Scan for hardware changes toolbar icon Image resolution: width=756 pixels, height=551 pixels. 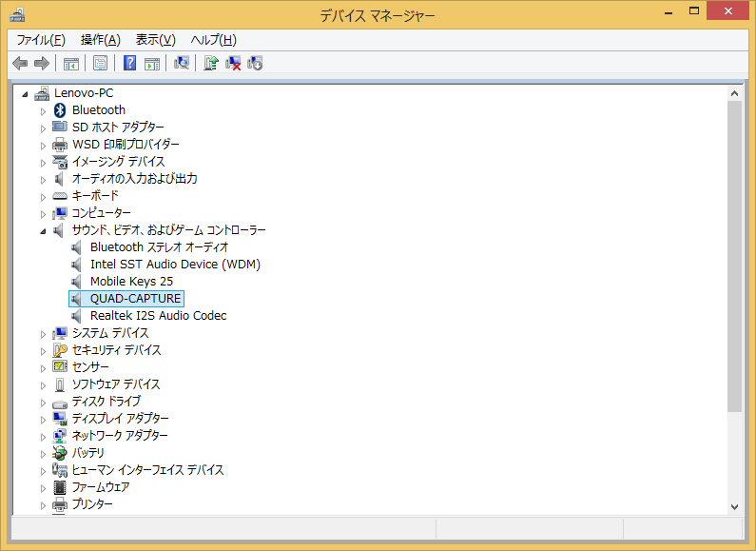point(182,63)
